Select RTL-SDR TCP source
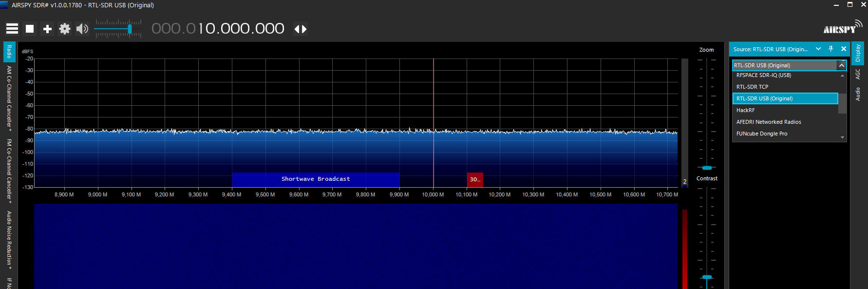Viewport: 868px width, 289px height. [785, 87]
